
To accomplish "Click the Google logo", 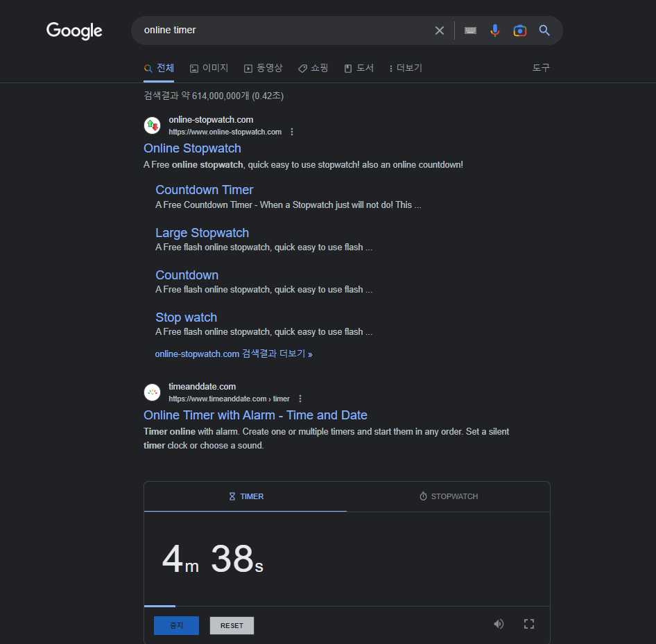I will pyautogui.click(x=74, y=31).
